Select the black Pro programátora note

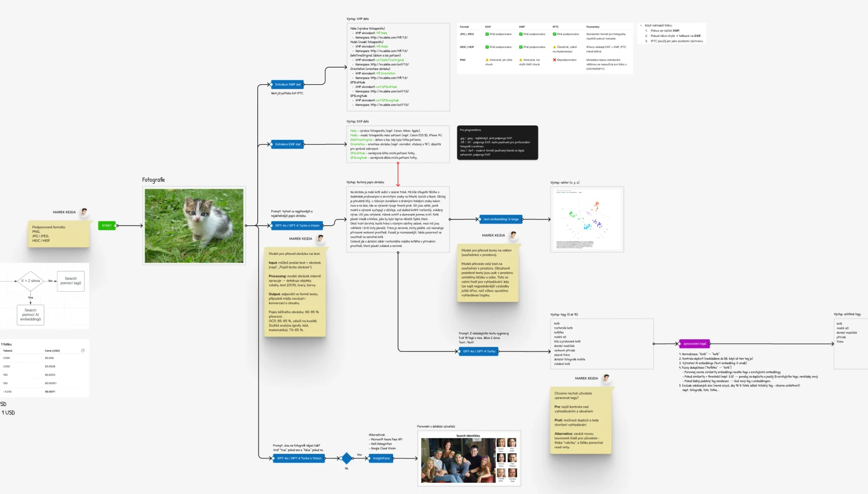click(x=497, y=142)
